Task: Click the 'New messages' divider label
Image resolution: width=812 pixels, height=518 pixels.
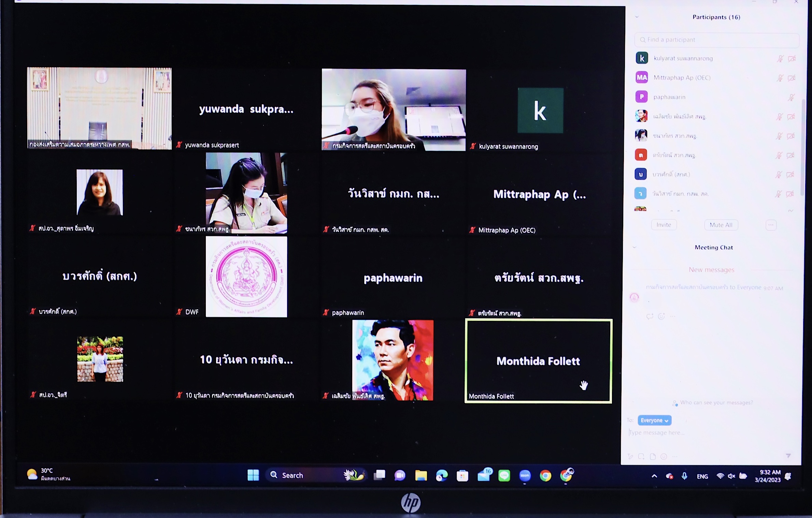Action: click(x=711, y=270)
